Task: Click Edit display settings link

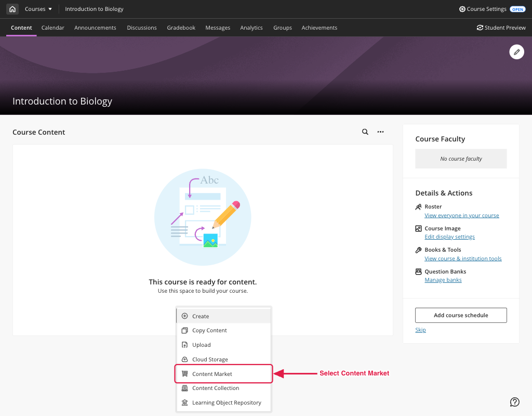Action: (449, 237)
